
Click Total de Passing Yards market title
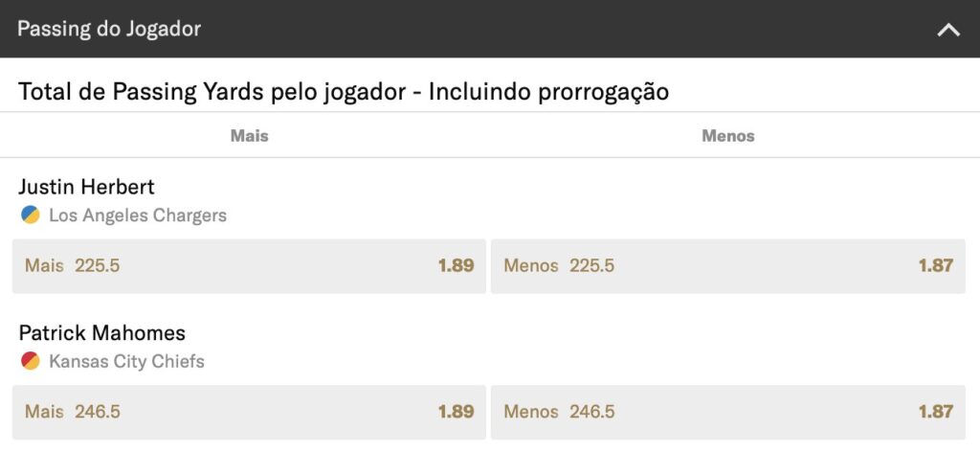[x=344, y=92]
